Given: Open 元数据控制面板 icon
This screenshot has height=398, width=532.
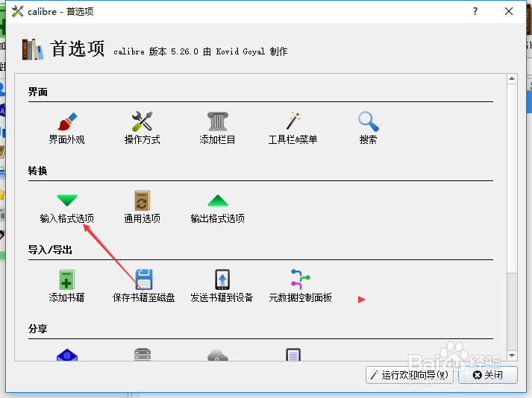Looking at the screenshot, I should (x=300, y=279).
